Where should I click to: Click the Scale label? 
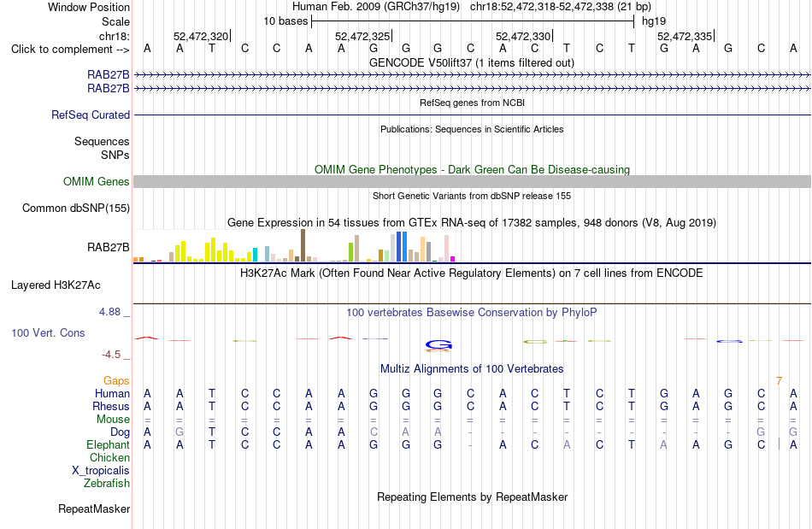(115, 21)
